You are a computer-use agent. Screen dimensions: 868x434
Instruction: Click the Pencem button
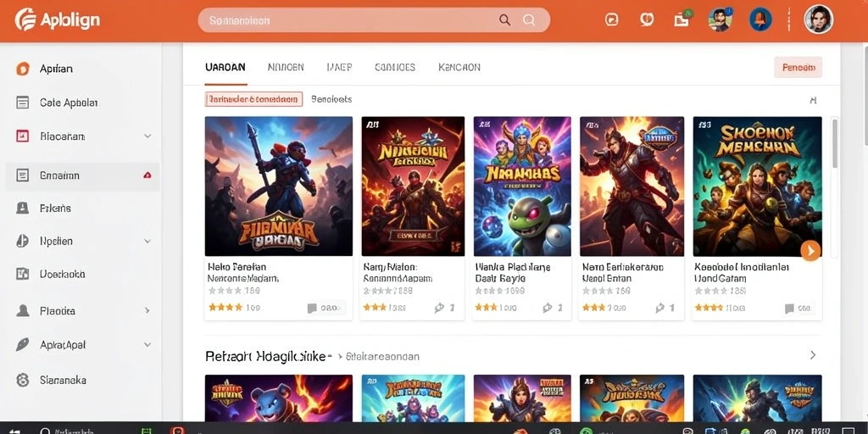click(x=798, y=68)
